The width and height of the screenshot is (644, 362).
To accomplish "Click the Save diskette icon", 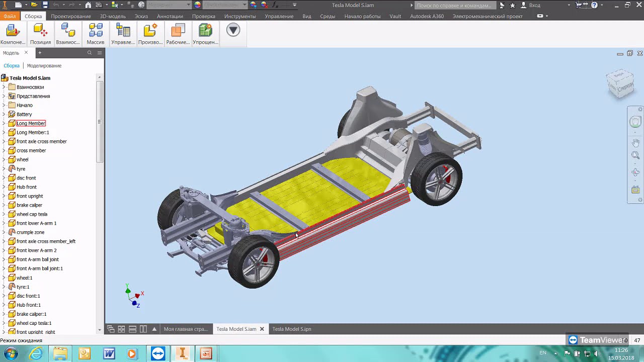I will tap(45, 5).
